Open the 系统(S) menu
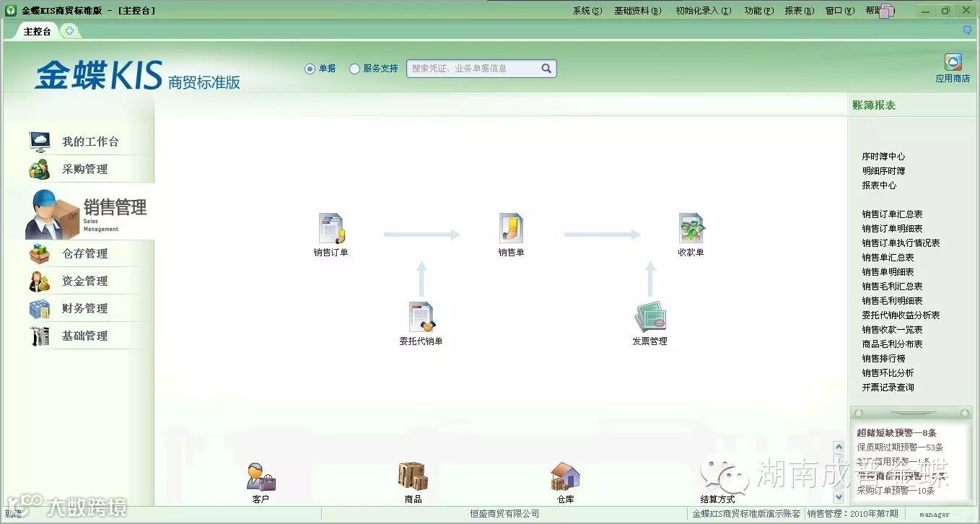Viewport: 980px width, 524px height. pos(587,11)
